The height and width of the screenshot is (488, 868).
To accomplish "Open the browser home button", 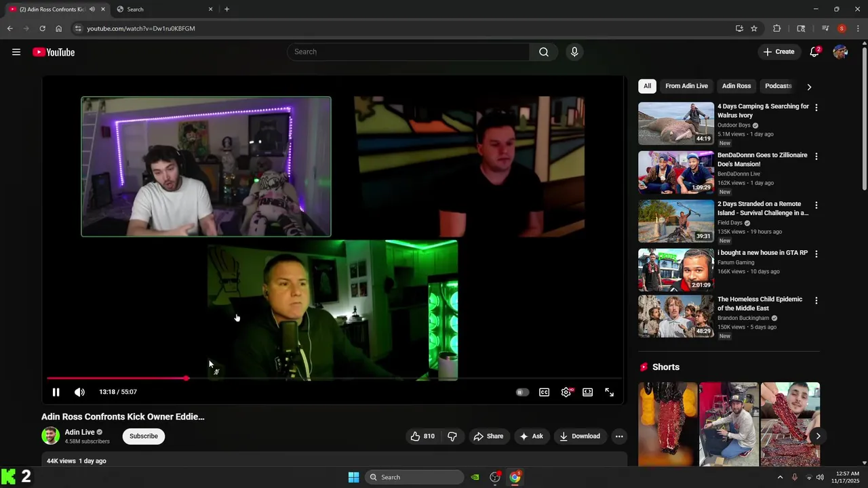I will (x=58, y=28).
